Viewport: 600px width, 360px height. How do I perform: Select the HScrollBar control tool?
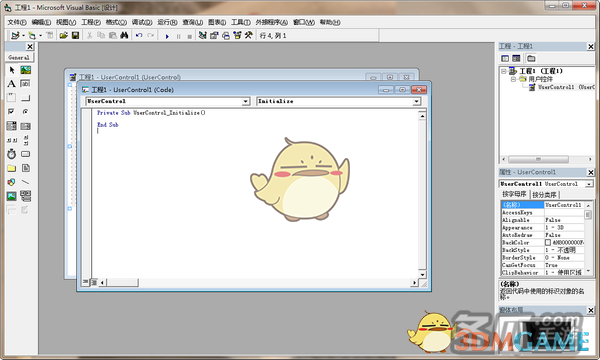[11, 140]
